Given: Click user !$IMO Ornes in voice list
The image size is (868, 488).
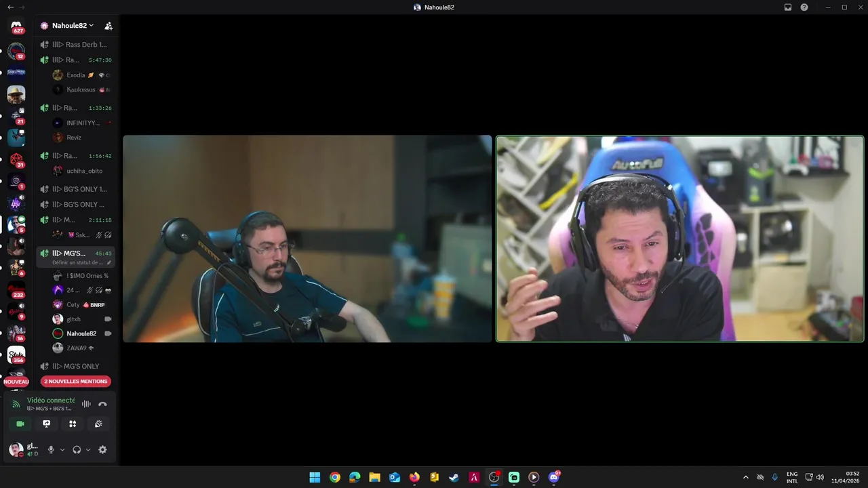Looking at the screenshot, I should tap(81, 276).
